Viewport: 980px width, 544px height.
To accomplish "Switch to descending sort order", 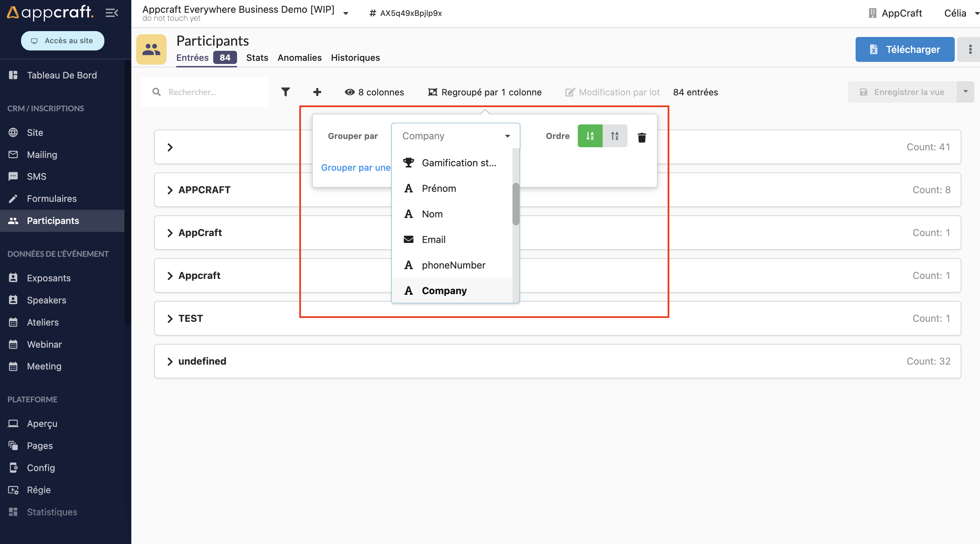I will click(614, 136).
